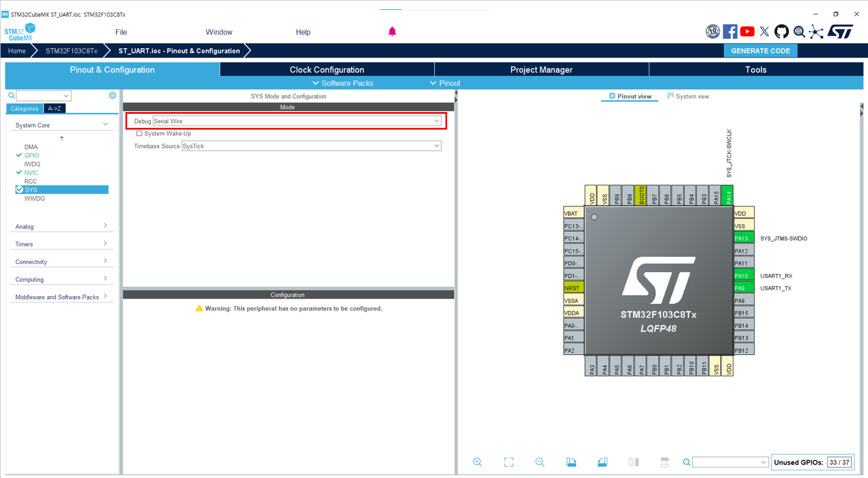Click the notification bell icon

(392, 32)
